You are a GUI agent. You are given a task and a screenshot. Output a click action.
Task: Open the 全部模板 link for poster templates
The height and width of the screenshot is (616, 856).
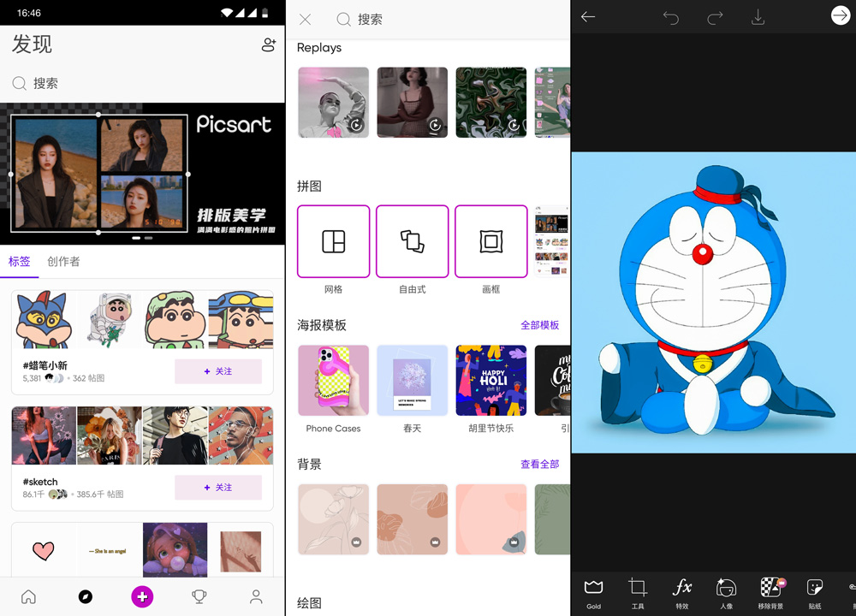coord(539,325)
